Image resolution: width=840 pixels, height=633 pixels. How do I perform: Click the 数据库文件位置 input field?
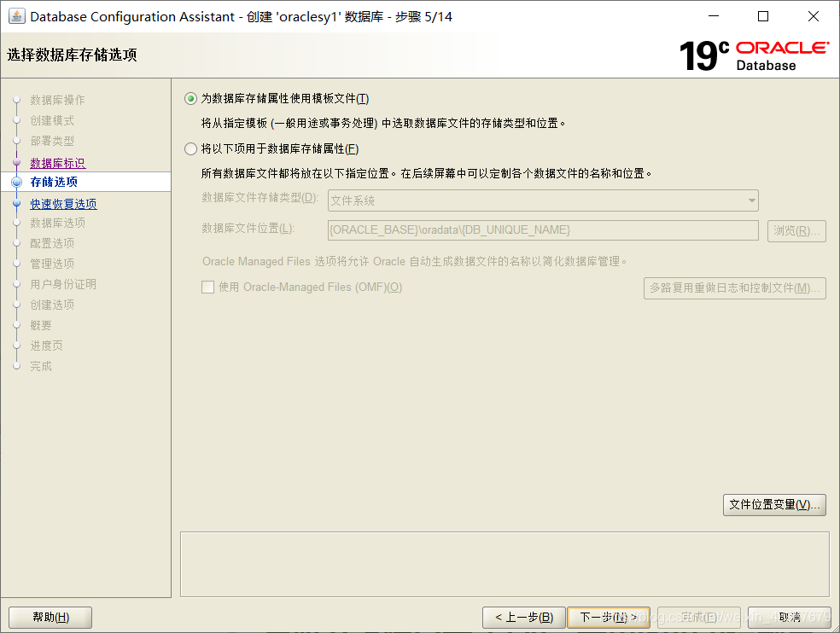543,230
